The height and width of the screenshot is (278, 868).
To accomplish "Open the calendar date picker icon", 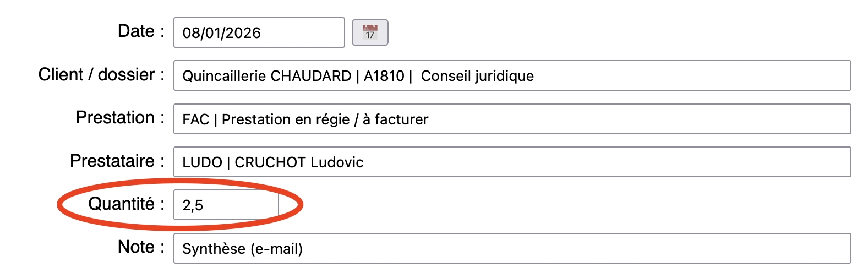I will click(370, 32).
